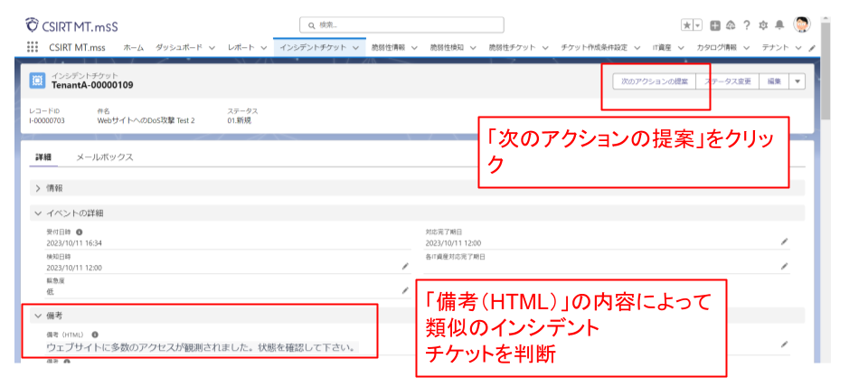
Task: Open more record actions dropdown arrow
Action: pos(797,81)
